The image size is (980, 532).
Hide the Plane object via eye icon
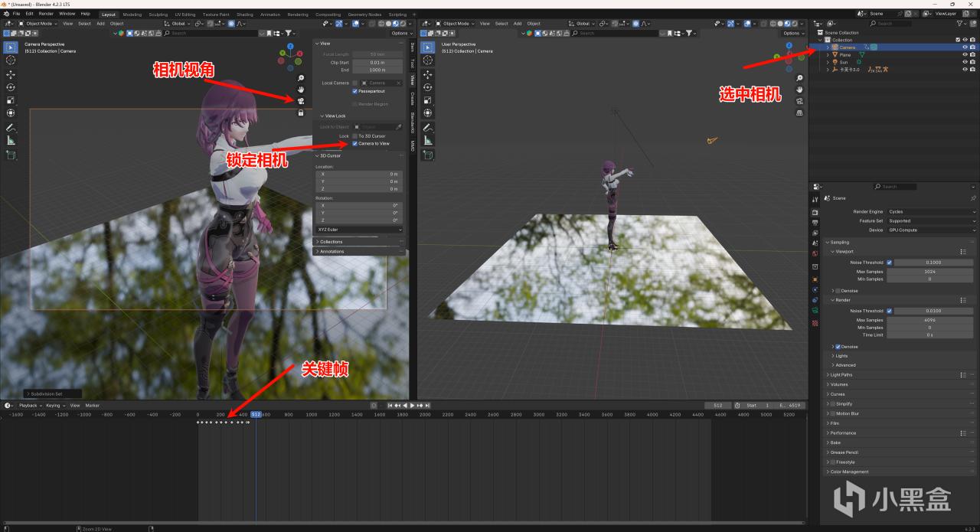click(964, 55)
